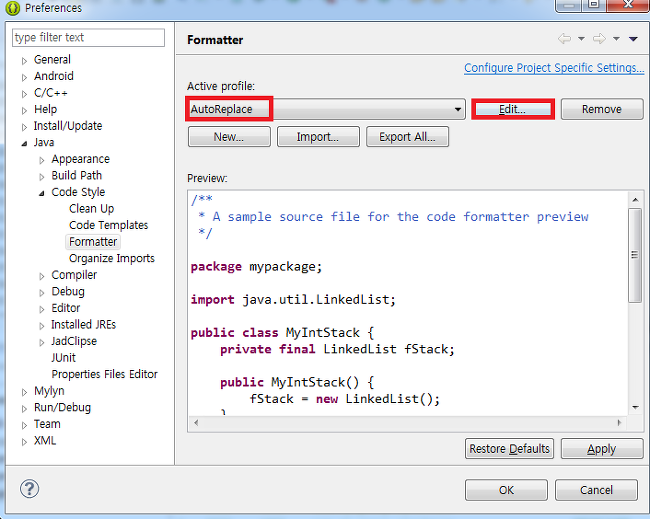Expand the XML tree node
650x519 pixels.
[x=24, y=442]
